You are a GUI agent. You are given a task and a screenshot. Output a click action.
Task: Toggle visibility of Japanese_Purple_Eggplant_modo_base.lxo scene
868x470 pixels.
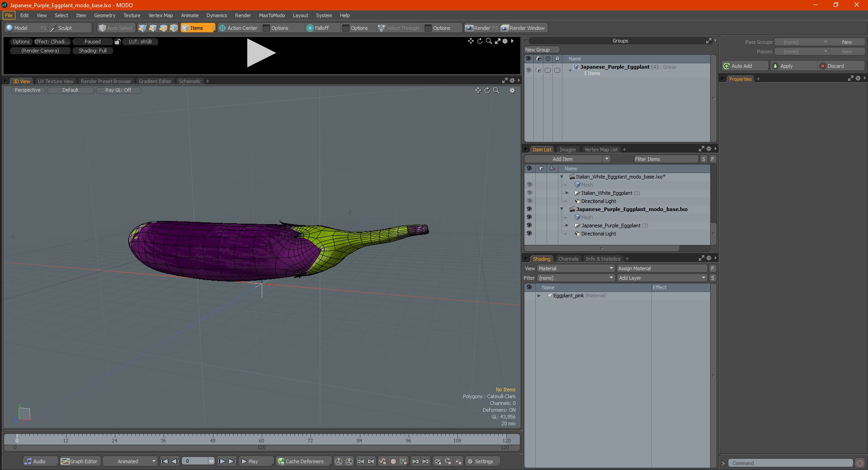click(529, 209)
